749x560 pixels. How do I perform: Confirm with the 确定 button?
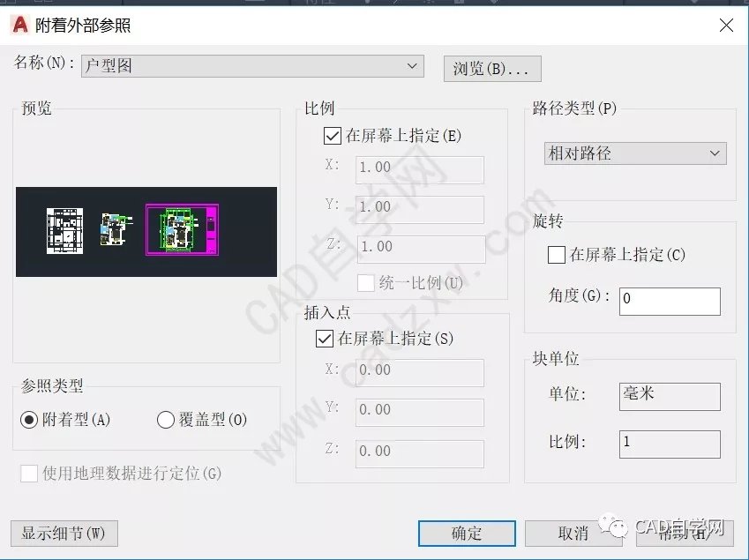tap(467, 533)
